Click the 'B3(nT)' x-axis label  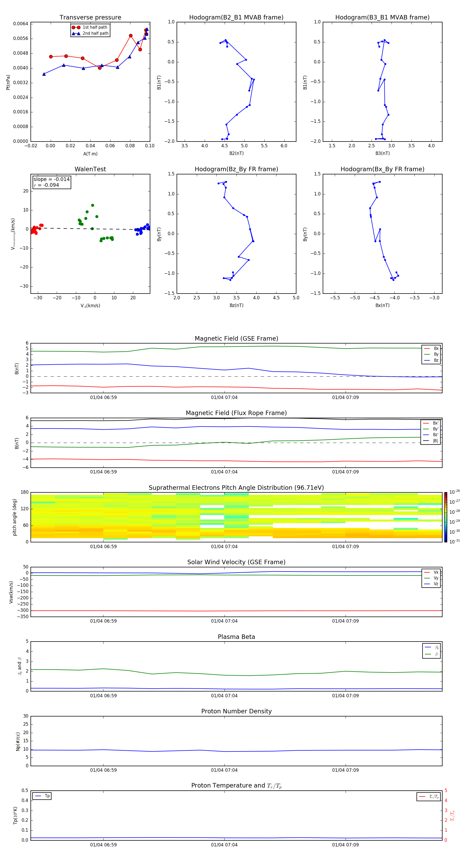[x=382, y=153]
